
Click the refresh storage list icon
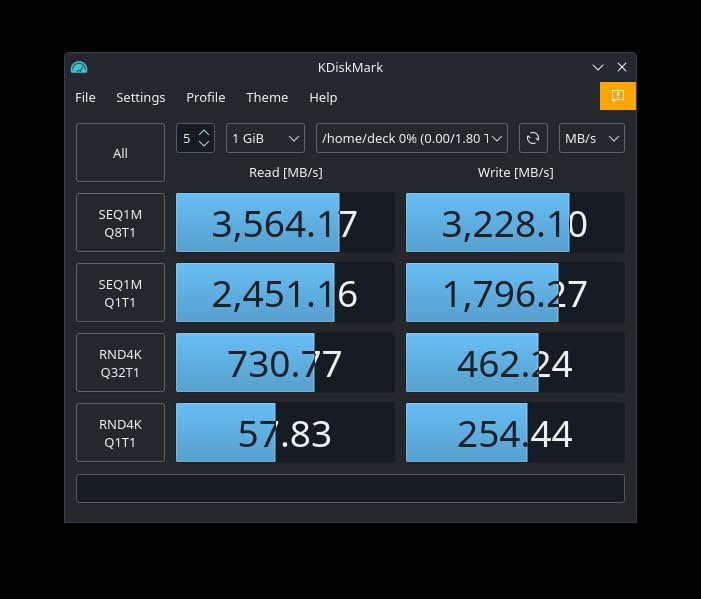coord(533,138)
